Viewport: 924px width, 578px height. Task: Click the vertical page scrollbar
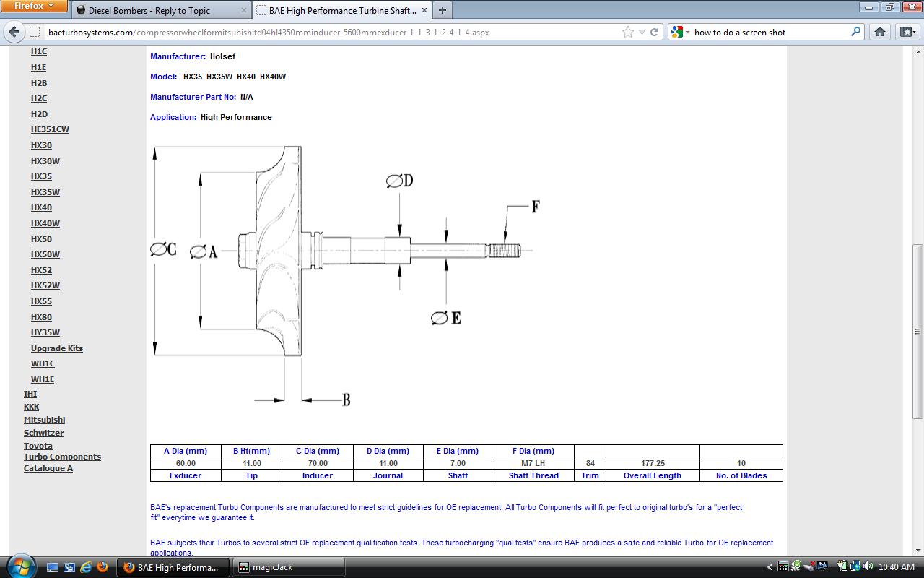pos(918,331)
